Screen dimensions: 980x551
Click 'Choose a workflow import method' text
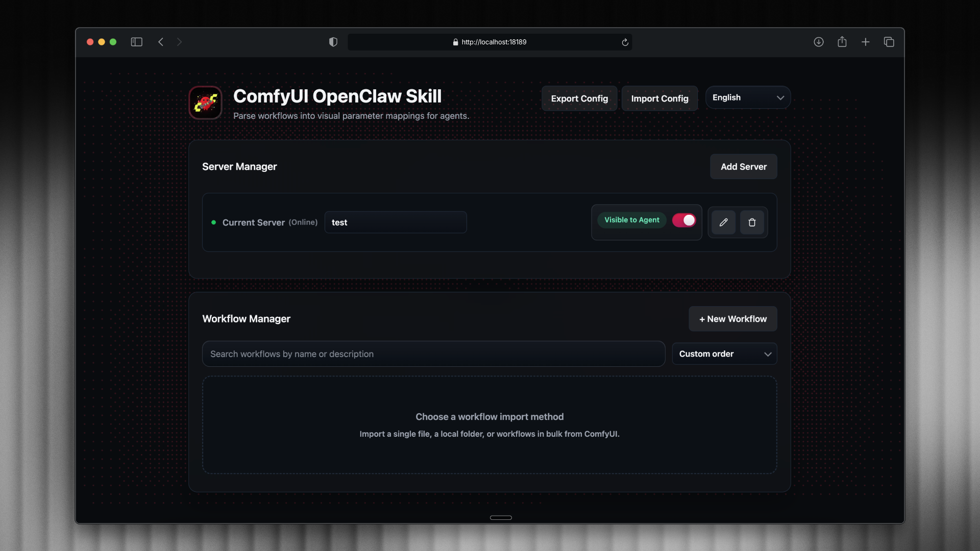point(489,417)
